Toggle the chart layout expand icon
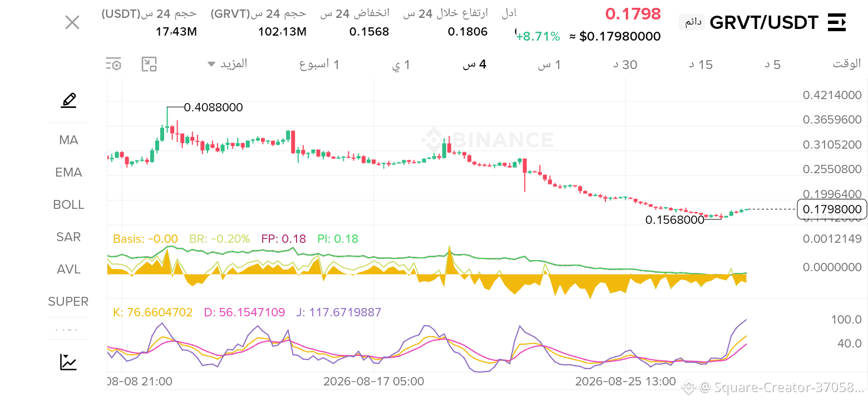This screenshot has height=401, width=868. pyautogui.click(x=149, y=64)
